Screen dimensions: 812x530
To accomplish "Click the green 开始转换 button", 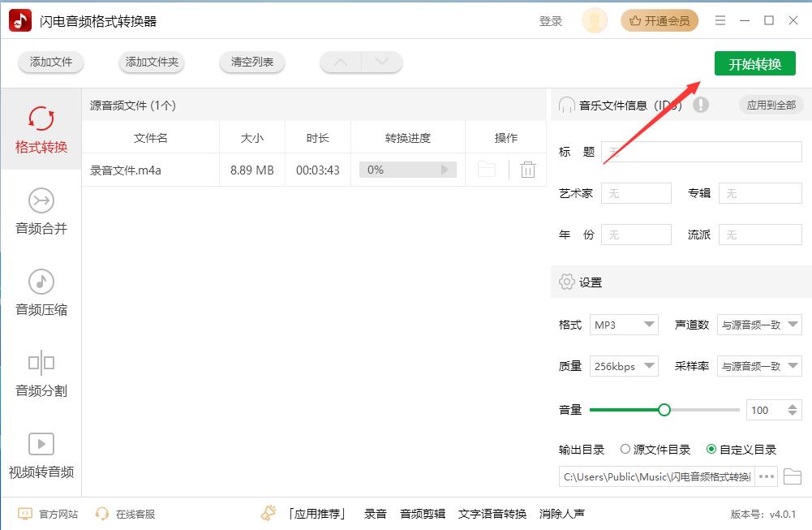I will pyautogui.click(x=754, y=62).
